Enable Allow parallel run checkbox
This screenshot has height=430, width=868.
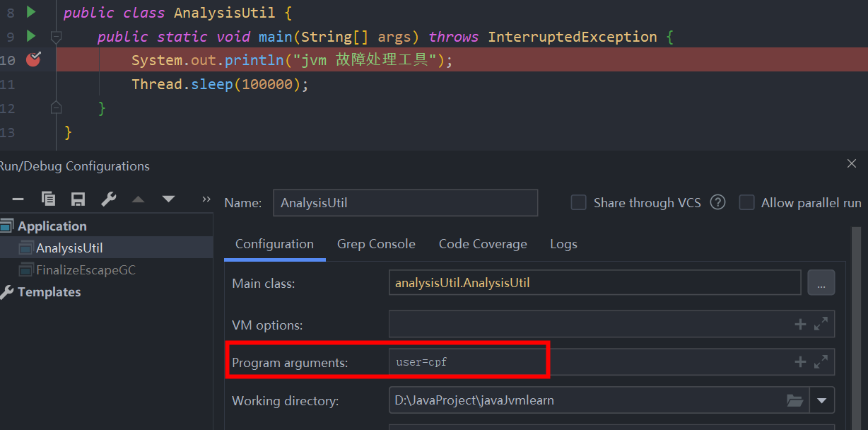[x=746, y=203]
